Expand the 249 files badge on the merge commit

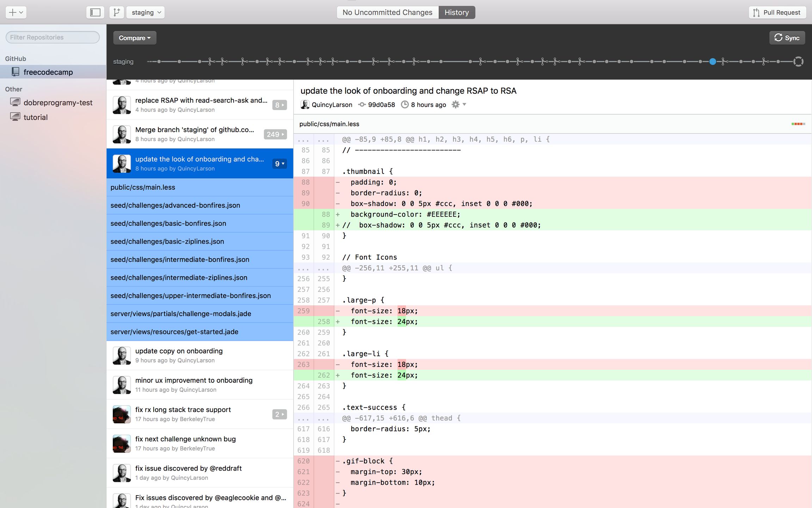(275, 134)
